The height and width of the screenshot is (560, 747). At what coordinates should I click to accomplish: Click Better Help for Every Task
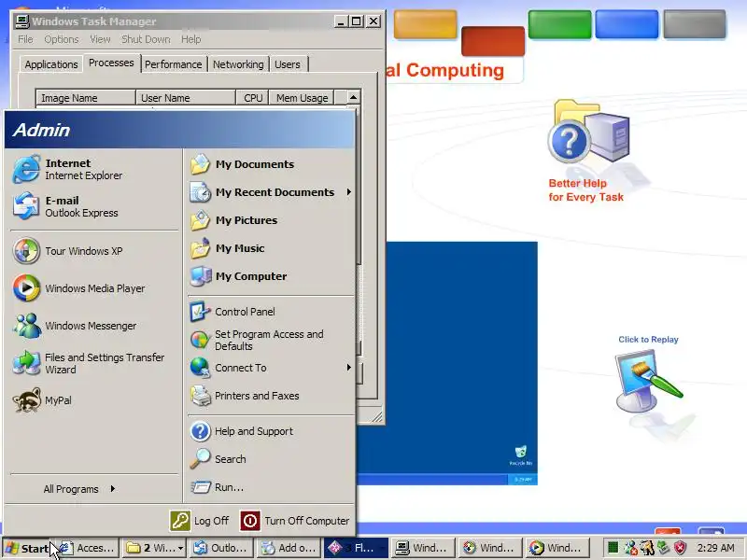click(585, 190)
